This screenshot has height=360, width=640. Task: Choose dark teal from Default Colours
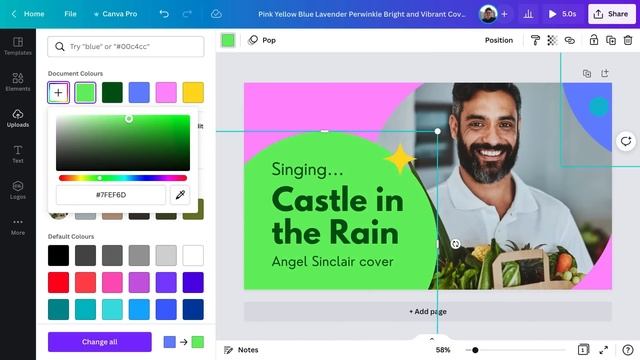(58, 309)
